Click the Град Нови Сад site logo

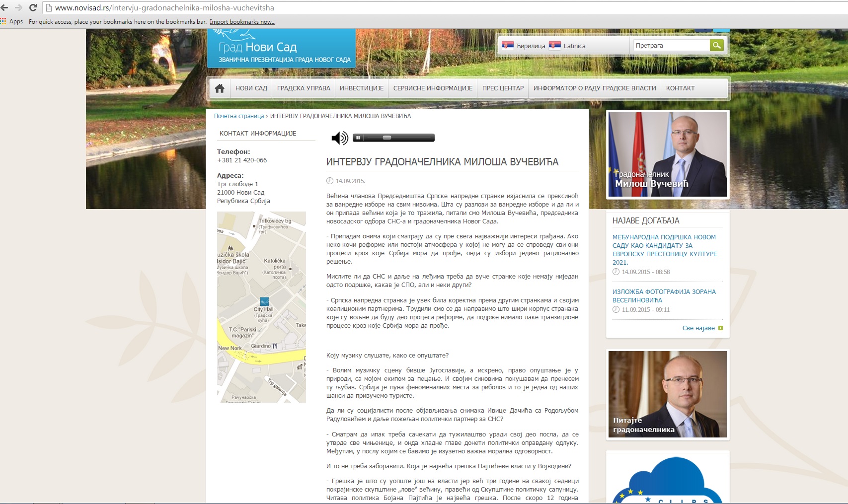[281, 48]
